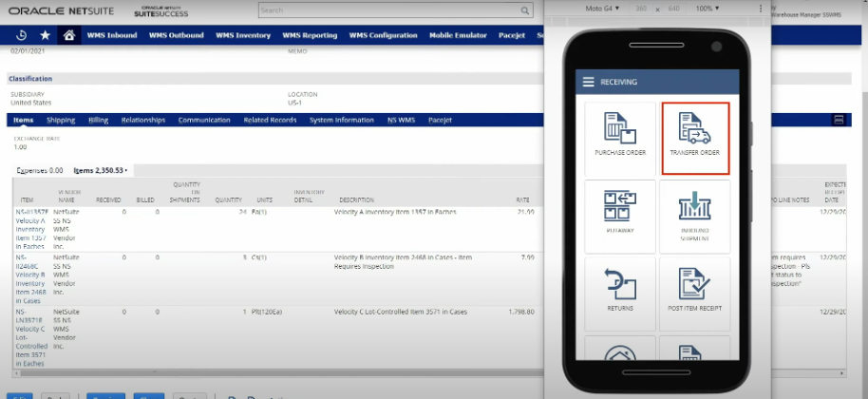Click the emulator height field 640
868x399 pixels.
673,9
